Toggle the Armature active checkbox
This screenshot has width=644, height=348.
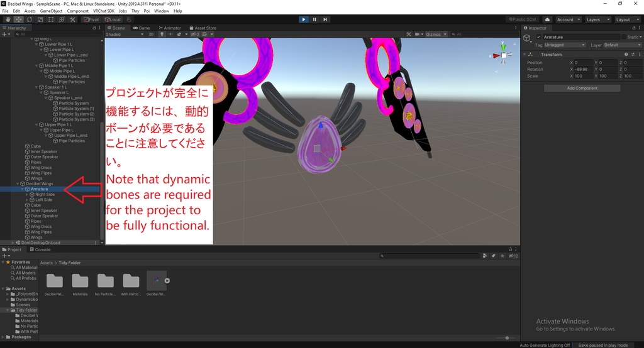[x=539, y=37]
